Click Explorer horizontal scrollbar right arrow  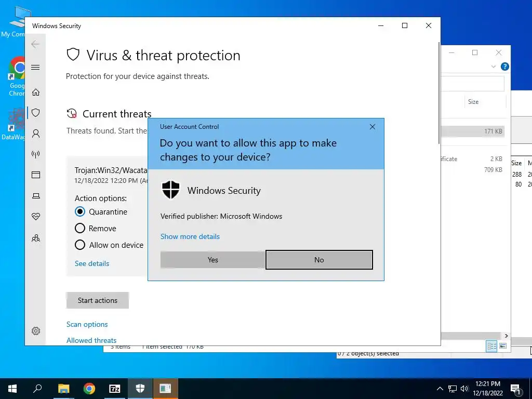[506, 336]
